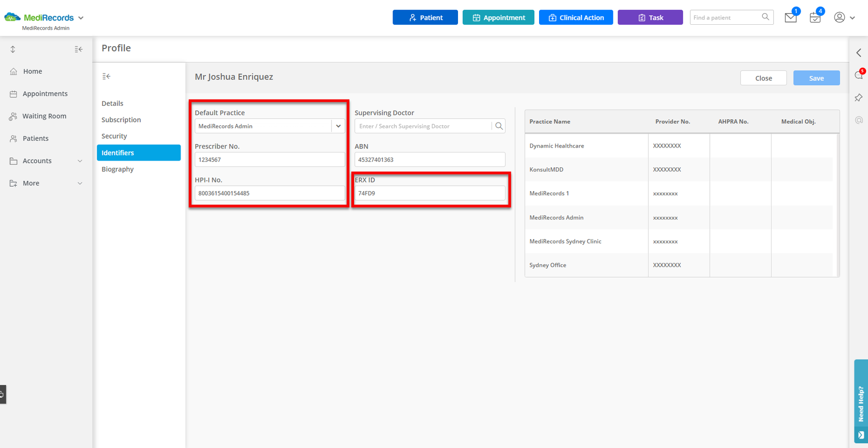The width and height of the screenshot is (868, 448).
Task: Select the Identifiers profile tab
Action: tap(139, 153)
